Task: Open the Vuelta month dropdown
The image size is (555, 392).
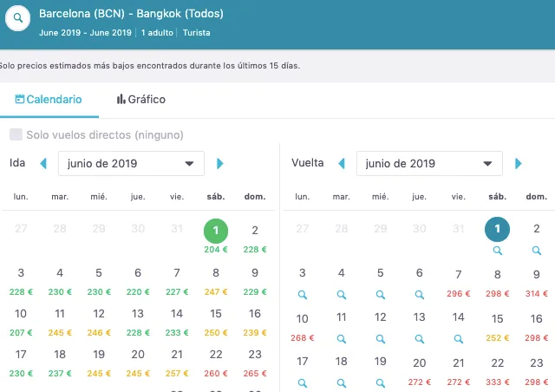Action: 429,164
